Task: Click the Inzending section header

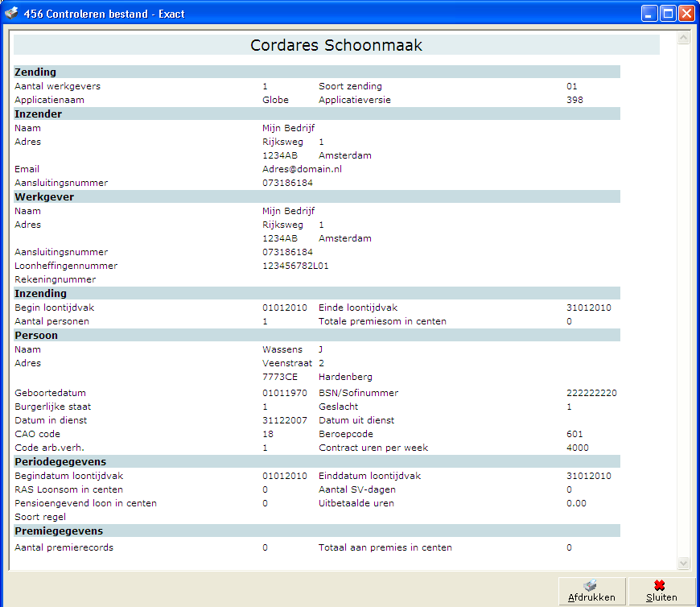Action: [40, 294]
